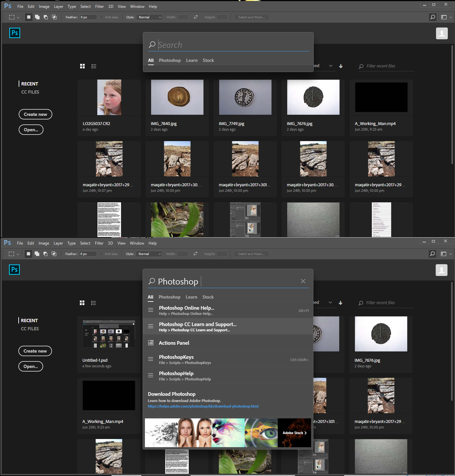Toggle Anti-alias checkbox in top window
455x476 pixels.
tap(102, 17)
